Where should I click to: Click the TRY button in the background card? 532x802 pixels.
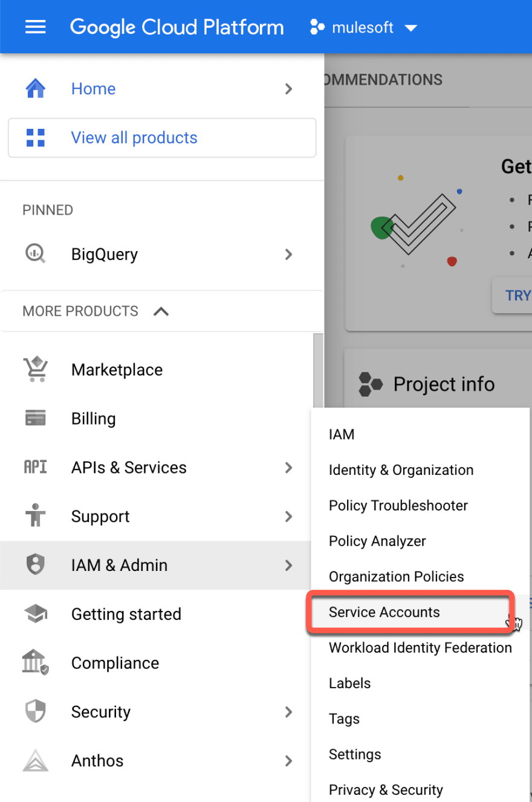click(512, 296)
